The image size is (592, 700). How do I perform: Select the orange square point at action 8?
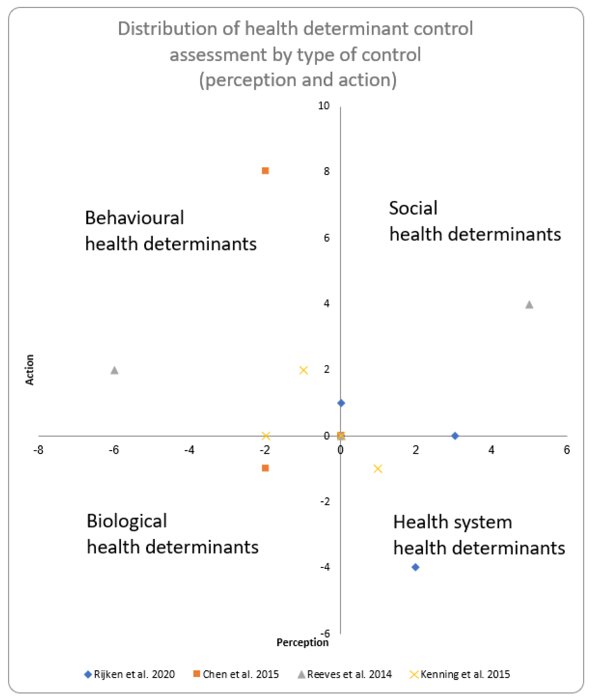click(x=265, y=171)
